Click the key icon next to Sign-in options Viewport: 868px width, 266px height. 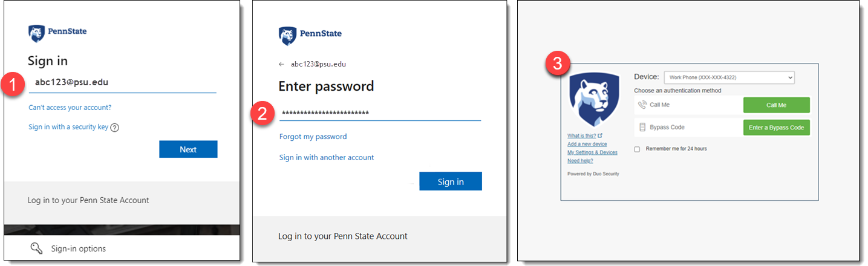pos(37,248)
